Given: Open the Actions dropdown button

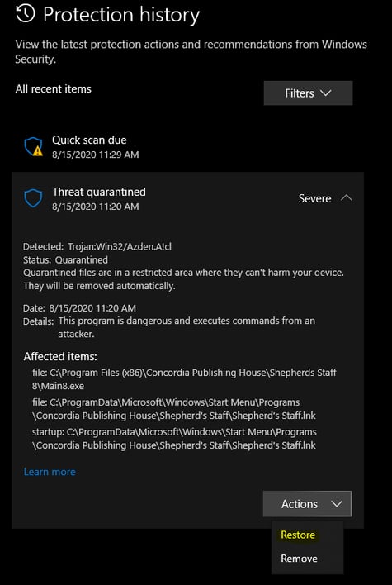Looking at the screenshot, I should pyautogui.click(x=307, y=504).
